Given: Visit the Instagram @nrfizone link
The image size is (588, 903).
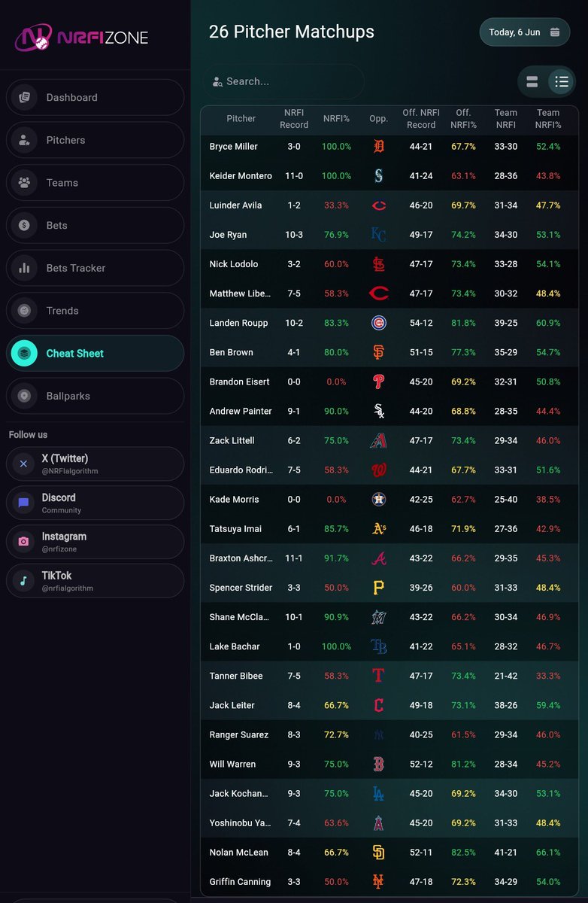Looking at the screenshot, I should [x=95, y=542].
